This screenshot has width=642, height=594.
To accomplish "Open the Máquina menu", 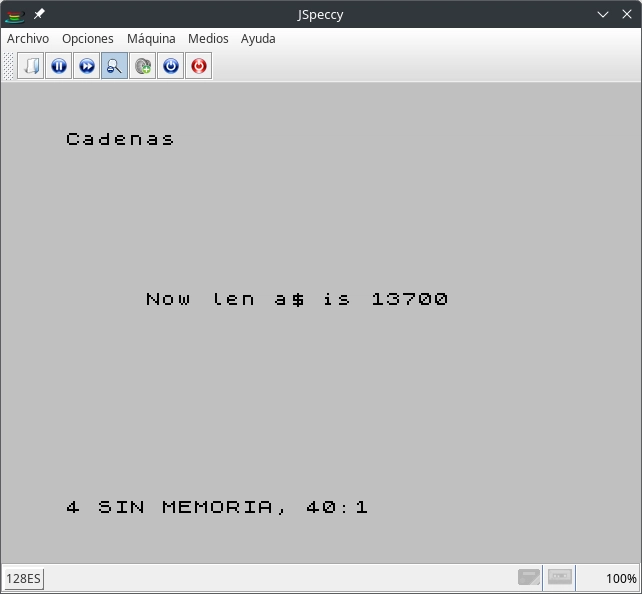I will 151,39.
